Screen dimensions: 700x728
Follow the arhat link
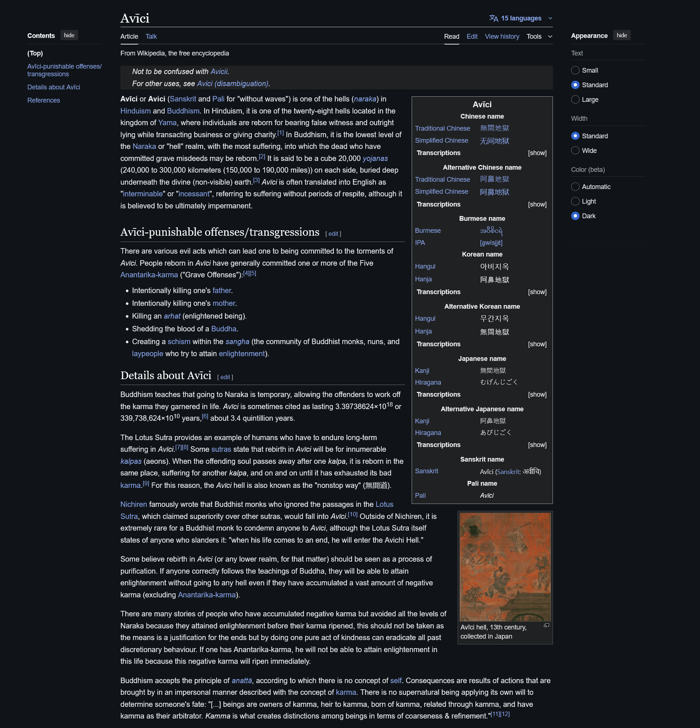[172, 316]
